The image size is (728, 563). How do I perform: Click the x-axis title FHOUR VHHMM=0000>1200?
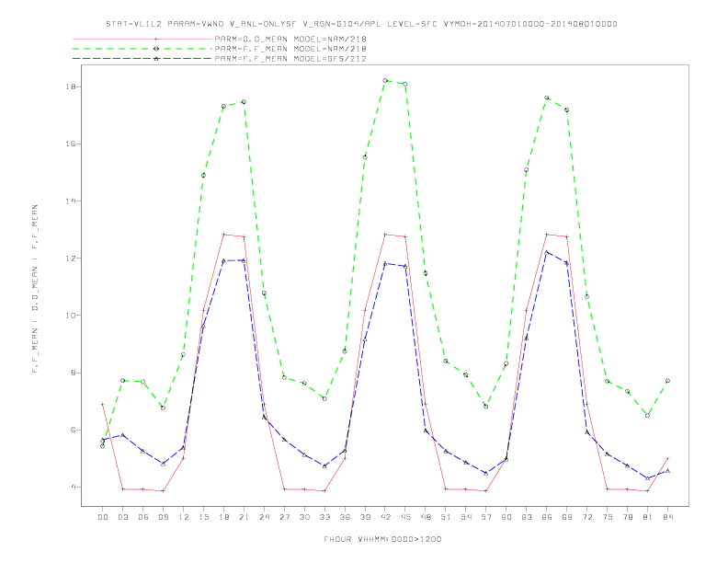(x=382, y=539)
